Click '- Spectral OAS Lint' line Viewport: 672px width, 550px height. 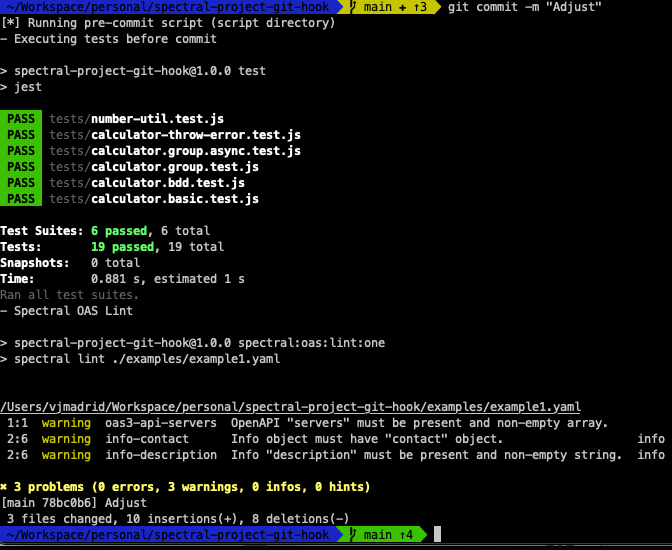click(x=66, y=311)
